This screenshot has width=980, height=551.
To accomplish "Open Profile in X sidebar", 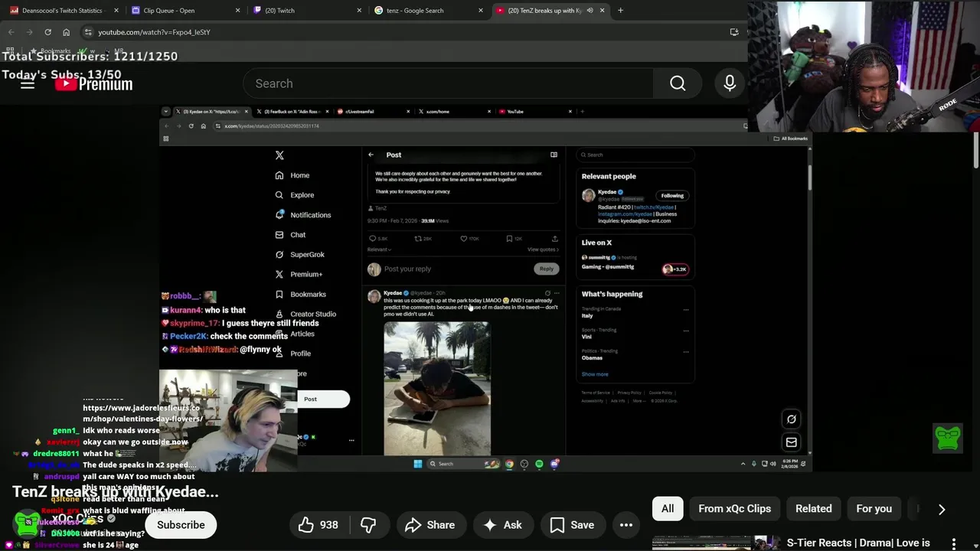I will click(x=292, y=354).
